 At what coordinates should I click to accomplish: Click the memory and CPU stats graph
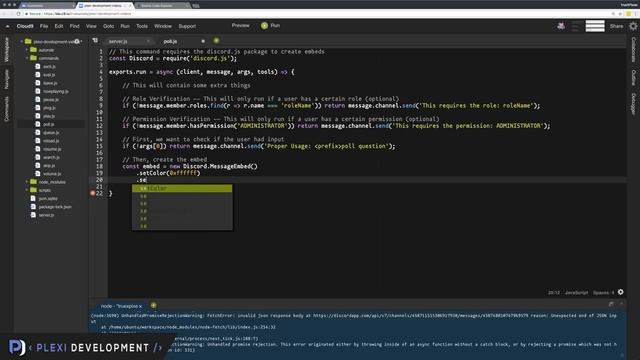point(595,26)
